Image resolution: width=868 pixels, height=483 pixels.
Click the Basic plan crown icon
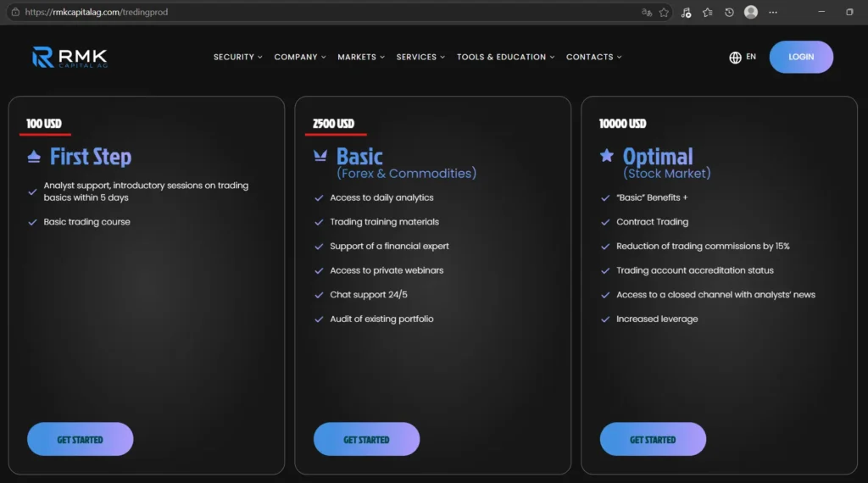click(320, 155)
